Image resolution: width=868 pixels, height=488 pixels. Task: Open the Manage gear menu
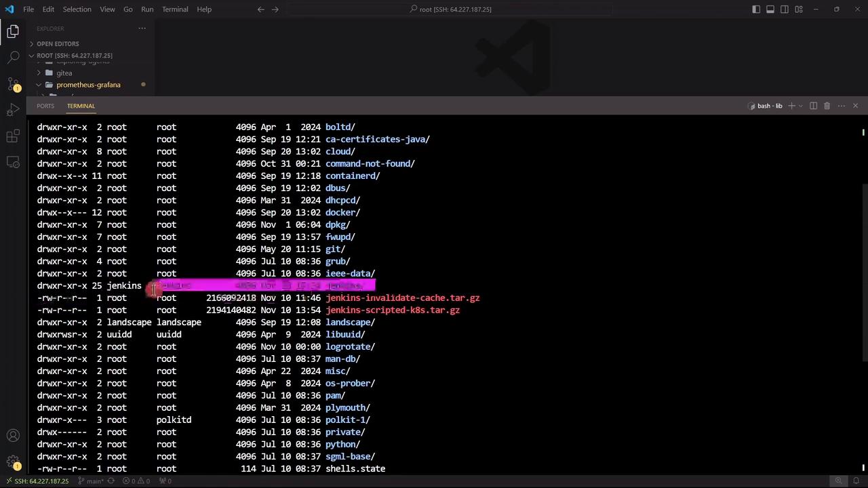13,462
